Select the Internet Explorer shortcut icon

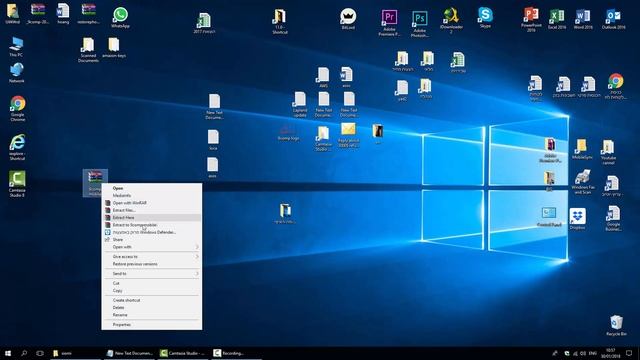(x=17, y=147)
